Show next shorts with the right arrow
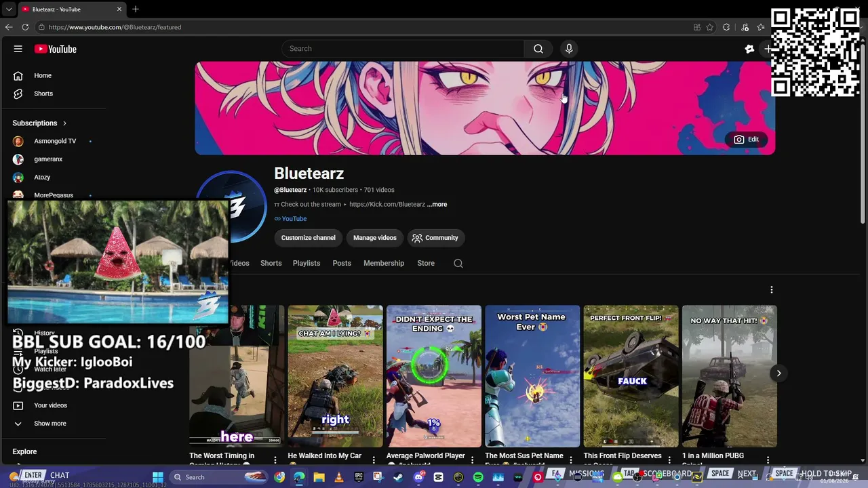Image resolution: width=868 pixels, height=488 pixels. [x=778, y=373]
